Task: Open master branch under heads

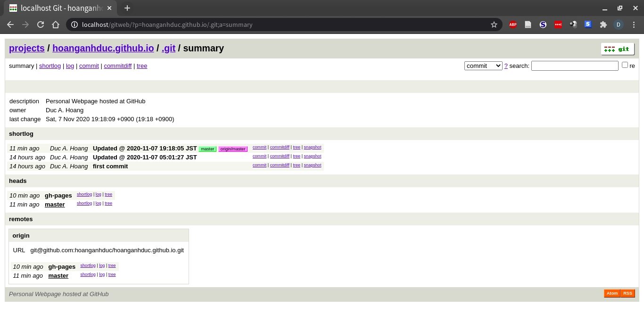Action: pos(55,205)
